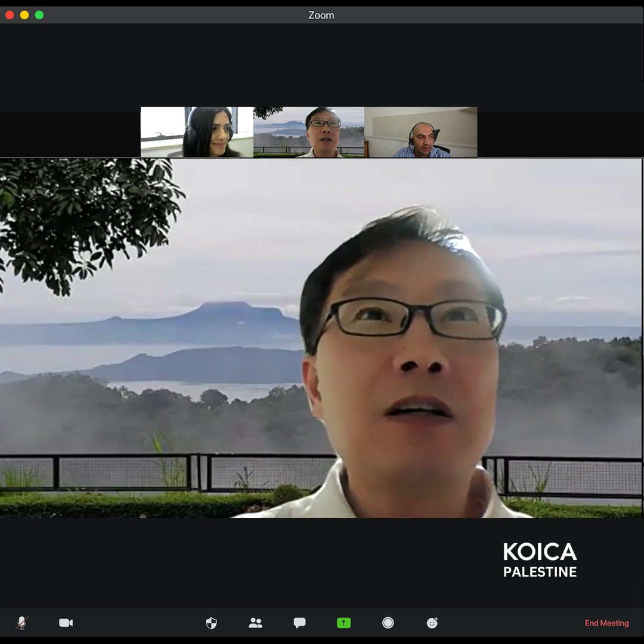Click the Zoom window title
The height and width of the screenshot is (644, 644).
321,15
